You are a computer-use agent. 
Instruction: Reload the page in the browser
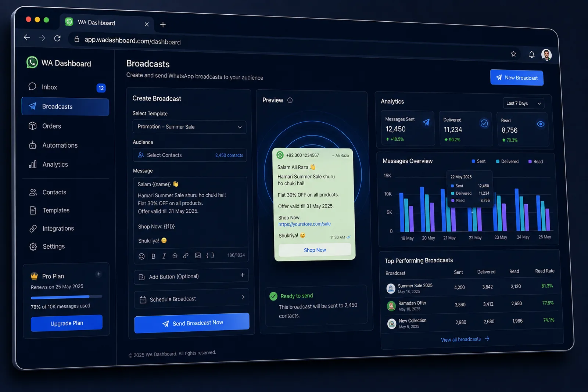(57, 38)
